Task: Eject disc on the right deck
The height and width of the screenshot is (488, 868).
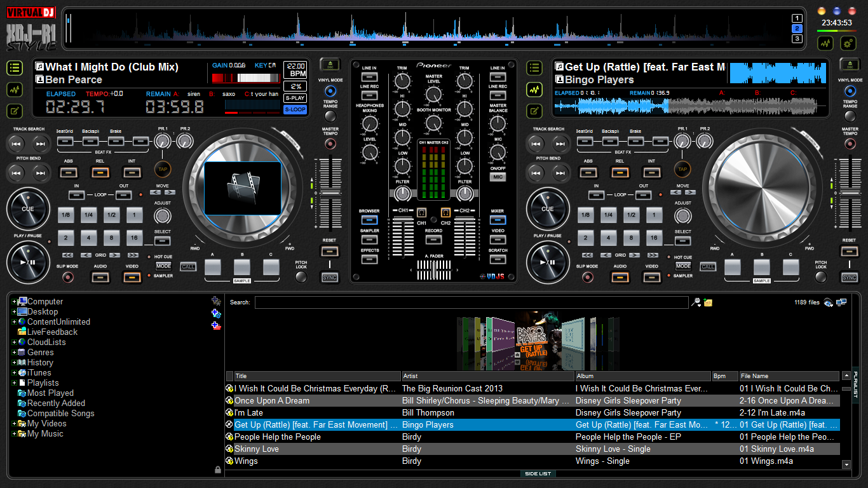Action: tap(850, 64)
